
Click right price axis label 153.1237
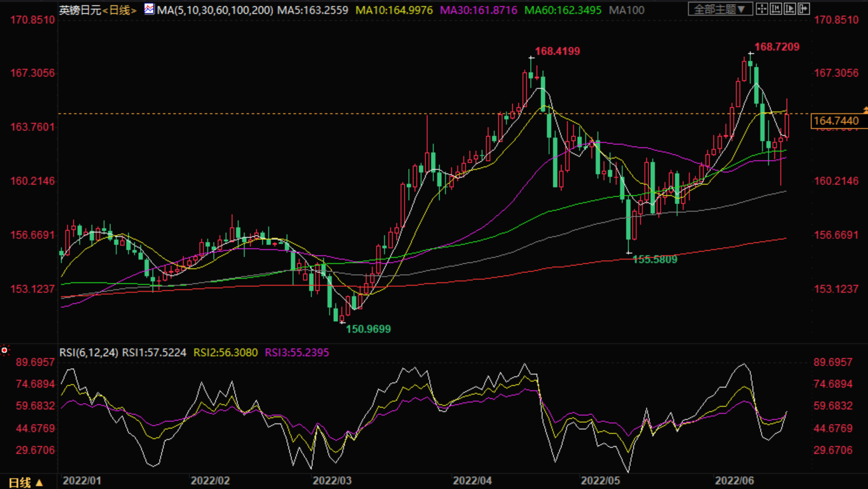point(836,289)
